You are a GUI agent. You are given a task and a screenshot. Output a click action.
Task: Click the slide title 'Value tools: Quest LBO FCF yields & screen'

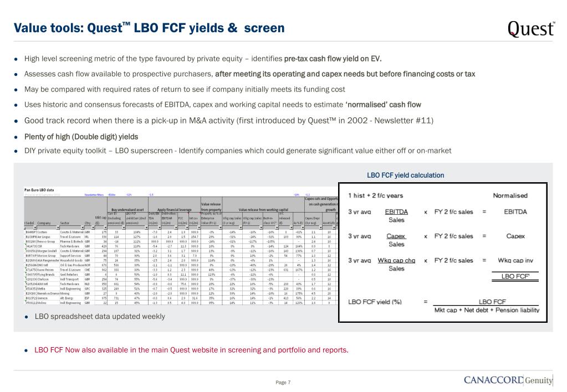[x=149, y=28]
